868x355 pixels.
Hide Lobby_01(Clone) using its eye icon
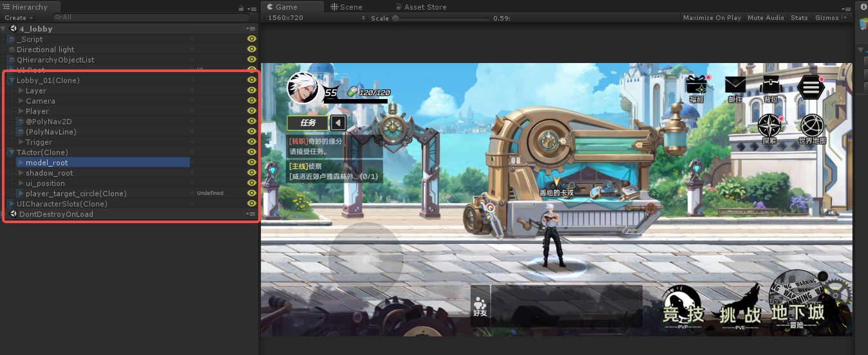(252, 80)
